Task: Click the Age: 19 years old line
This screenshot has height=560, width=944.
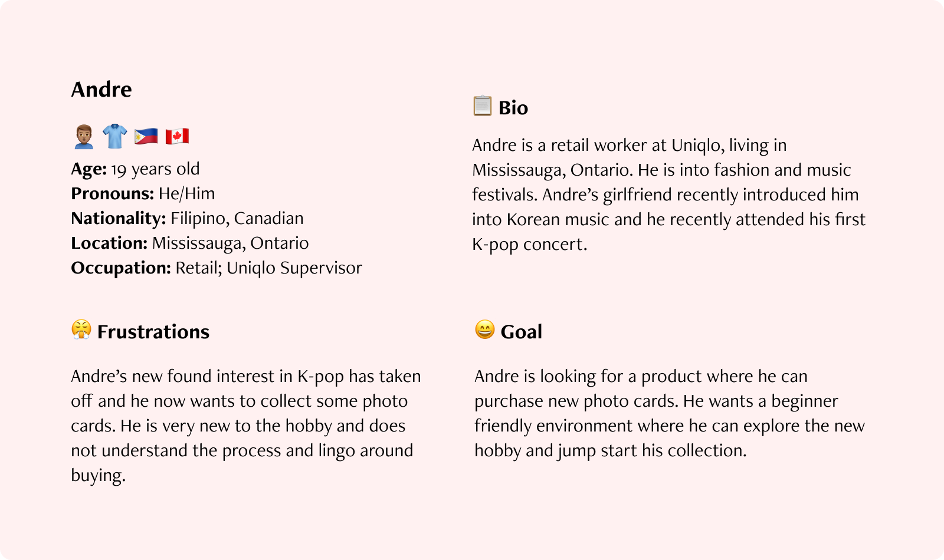Action: click(135, 169)
